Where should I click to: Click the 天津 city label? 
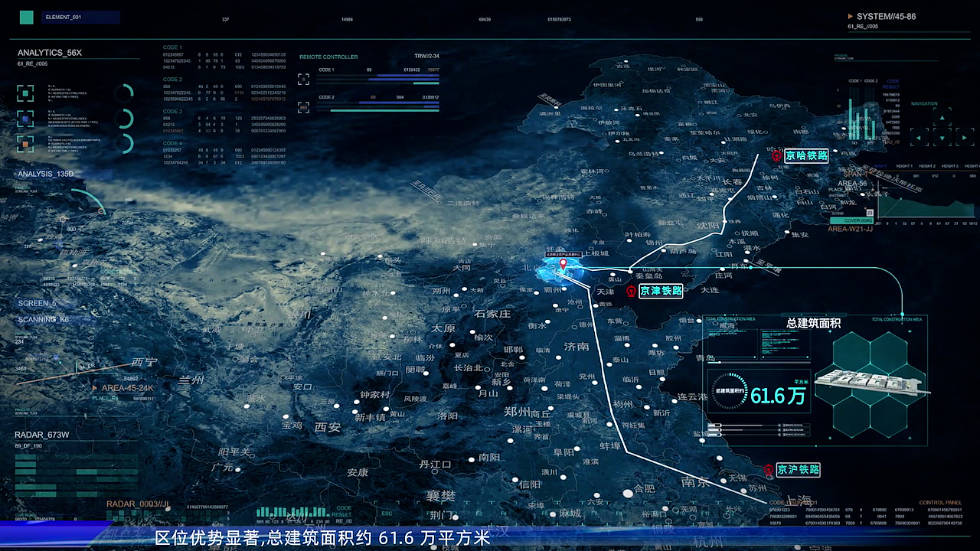pyautogui.click(x=605, y=292)
